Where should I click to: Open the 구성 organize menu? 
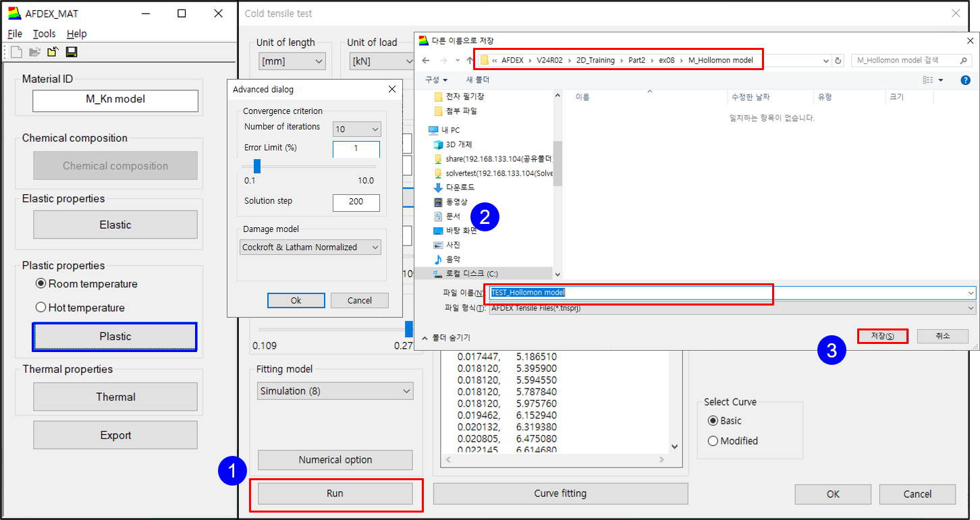(x=436, y=80)
